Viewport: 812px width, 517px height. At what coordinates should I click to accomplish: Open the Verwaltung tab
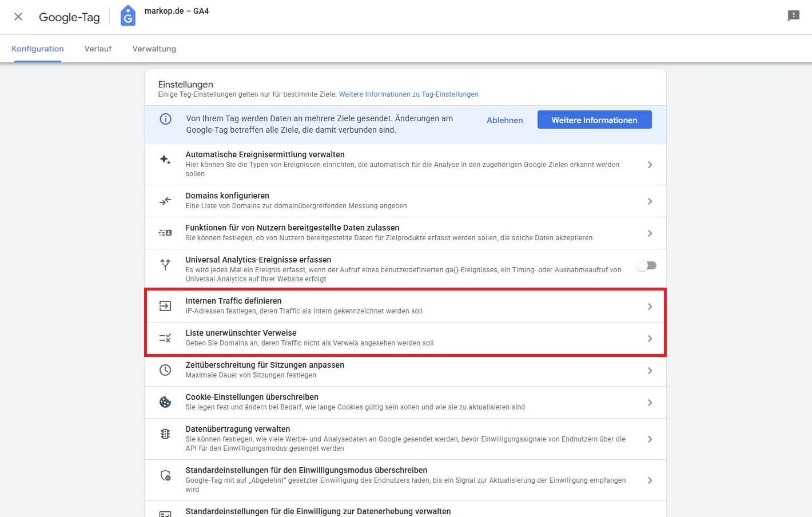point(154,49)
